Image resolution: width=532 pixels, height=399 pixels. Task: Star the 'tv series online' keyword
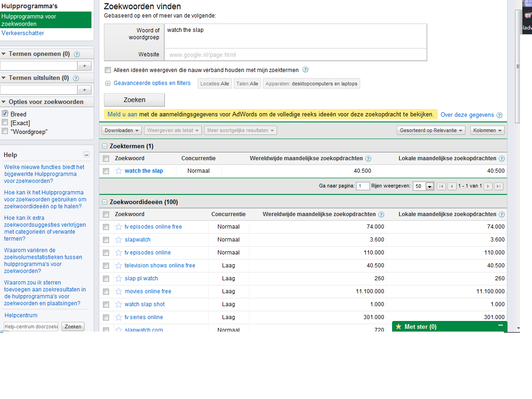(118, 317)
